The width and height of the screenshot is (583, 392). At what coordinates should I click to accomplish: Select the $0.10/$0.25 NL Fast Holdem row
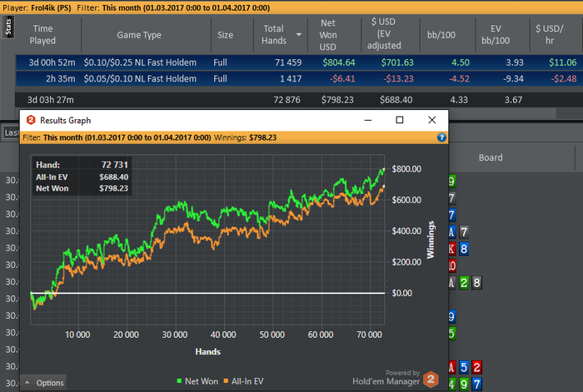[x=299, y=62]
